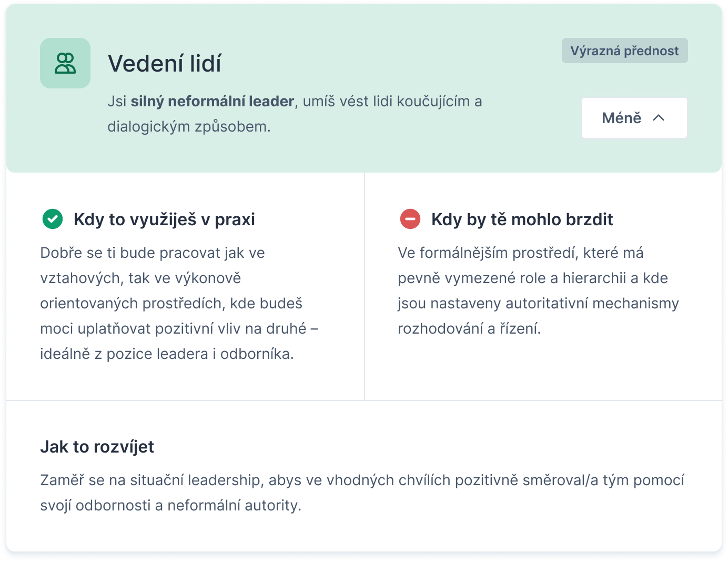This screenshot has width=728, height=562.
Task: Click the text ideálně z pozice leadera i odborníka
Action: (167, 354)
